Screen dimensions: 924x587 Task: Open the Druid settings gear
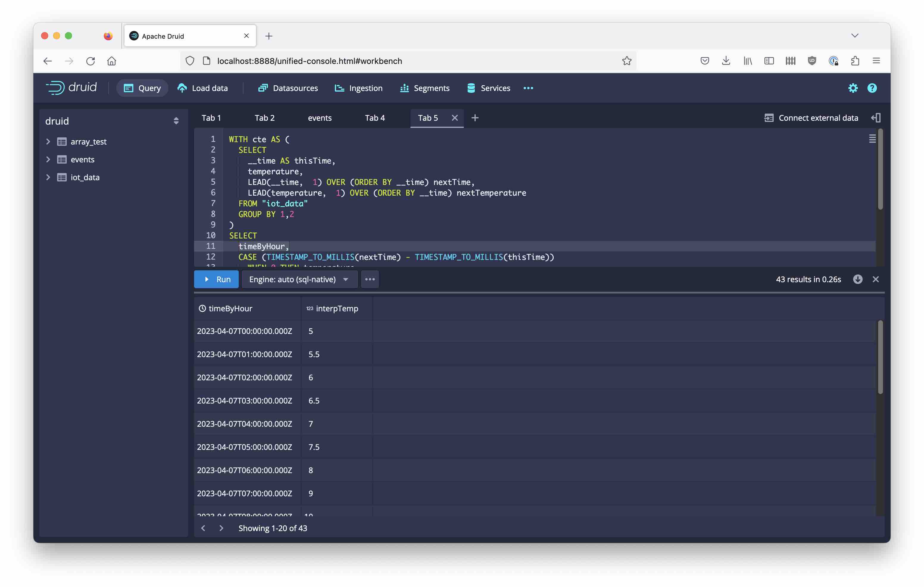[x=853, y=88]
